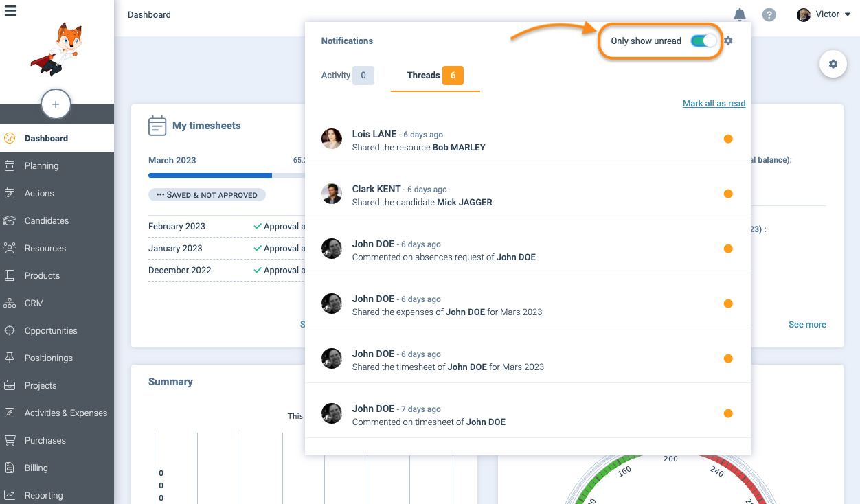Open John DOE's shared expenses Mars 2023 notification
The height and width of the screenshot is (504, 860).
[x=528, y=303]
